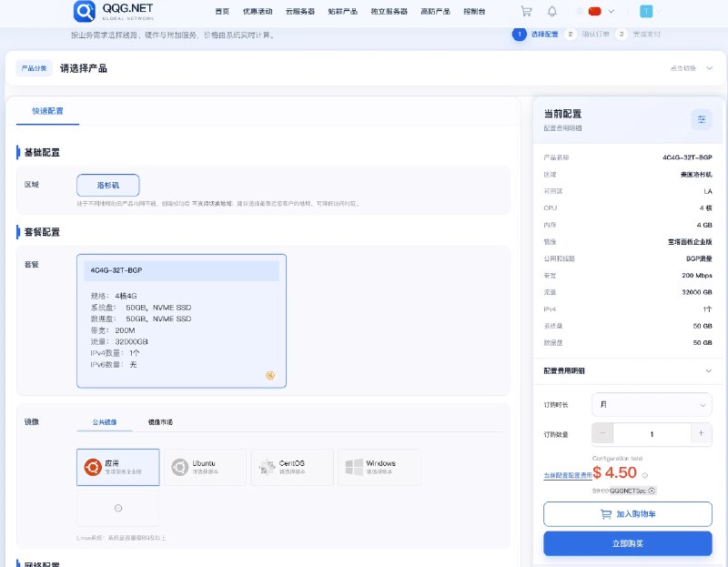Switch to the 公共镜像 tab
This screenshot has width=728, height=567.
(105, 422)
